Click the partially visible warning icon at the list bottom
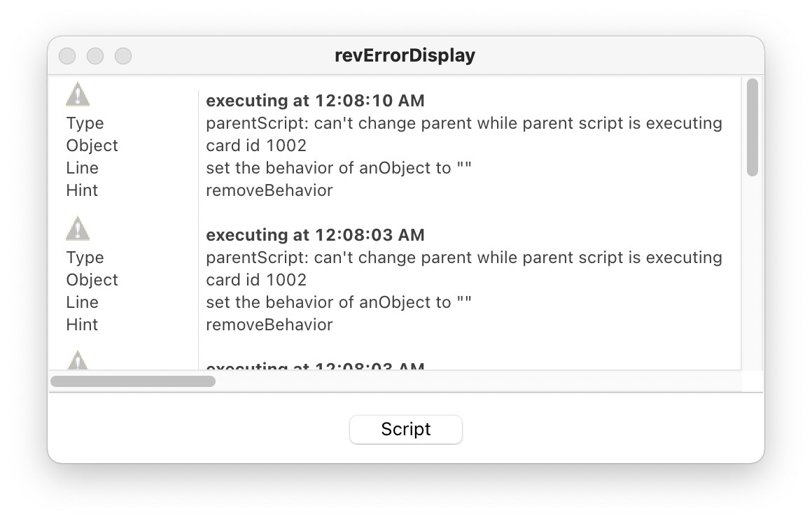812x522 pixels. click(x=78, y=362)
